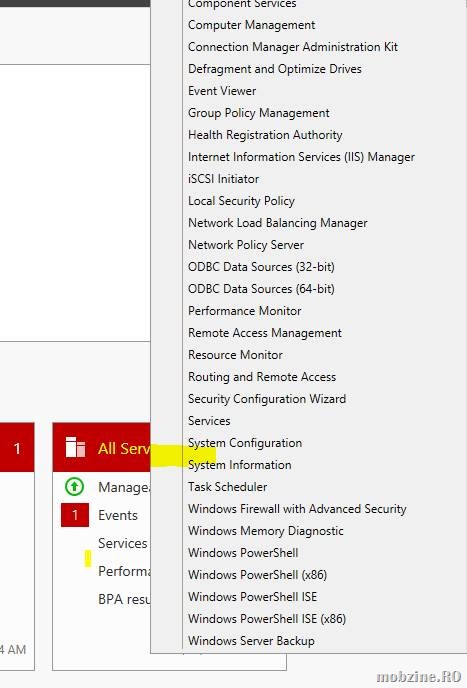Open Local Security Policy
The width and height of the screenshot is (467, 688).
(x=241, y=201)
